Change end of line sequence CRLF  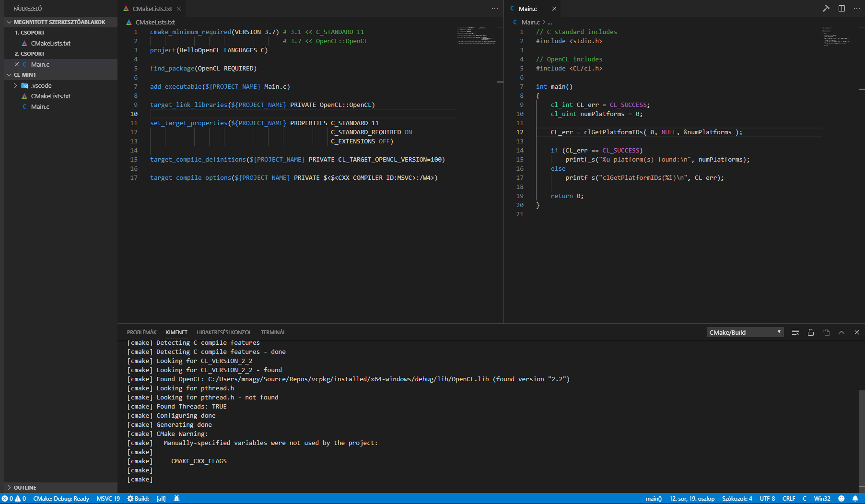pos(789,499)
